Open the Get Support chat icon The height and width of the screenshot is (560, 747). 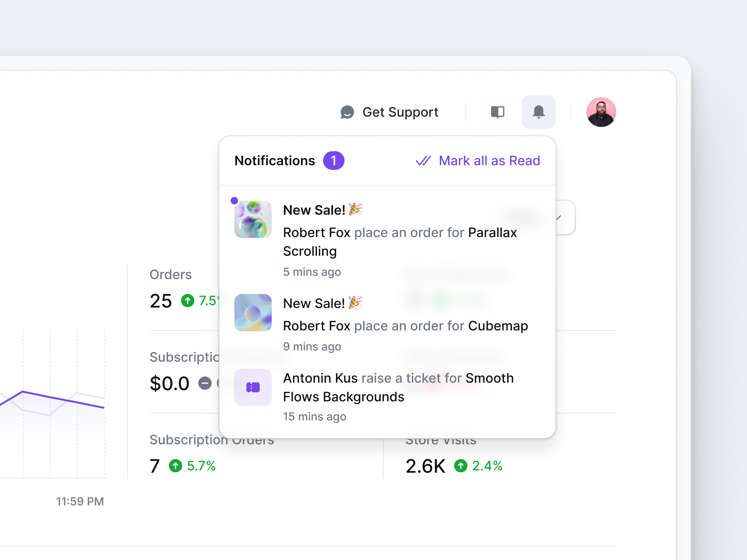[347, 112]
